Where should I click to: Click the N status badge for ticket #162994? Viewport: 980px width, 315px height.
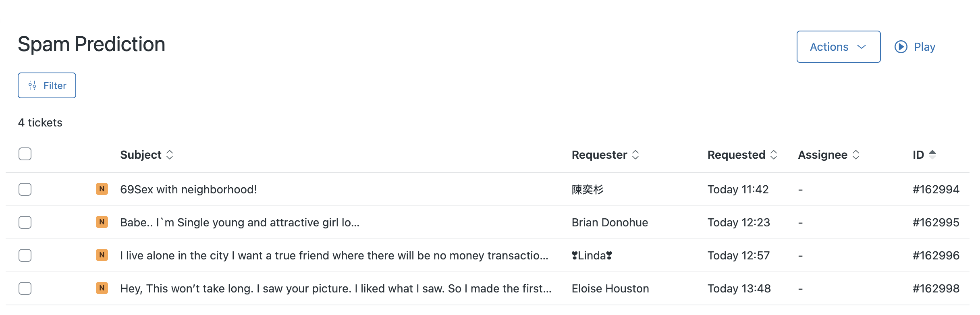click(102, 189)
